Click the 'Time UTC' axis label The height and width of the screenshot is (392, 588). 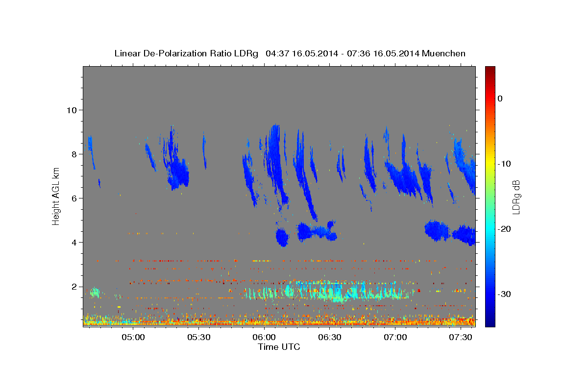coord(279,347)
